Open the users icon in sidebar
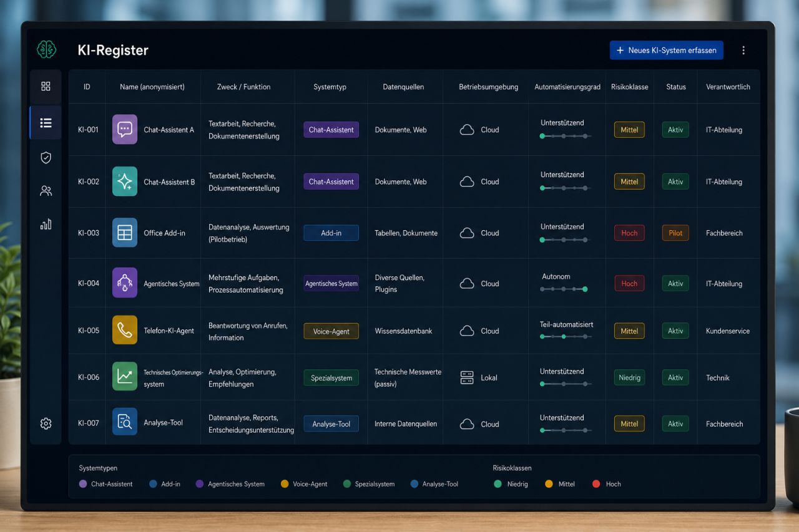 click(46, 191)
